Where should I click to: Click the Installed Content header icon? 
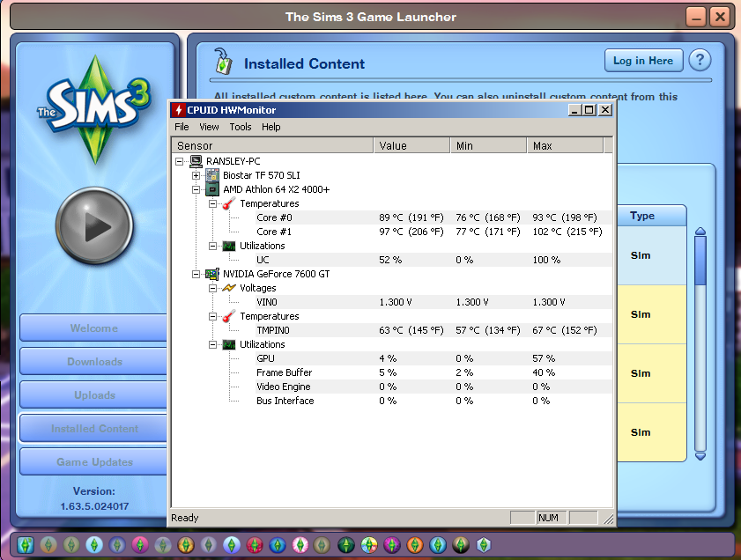tap(223, 62)
